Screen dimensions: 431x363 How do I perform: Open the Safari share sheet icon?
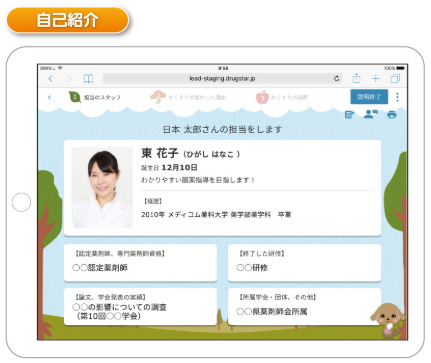tap(356, 78)
